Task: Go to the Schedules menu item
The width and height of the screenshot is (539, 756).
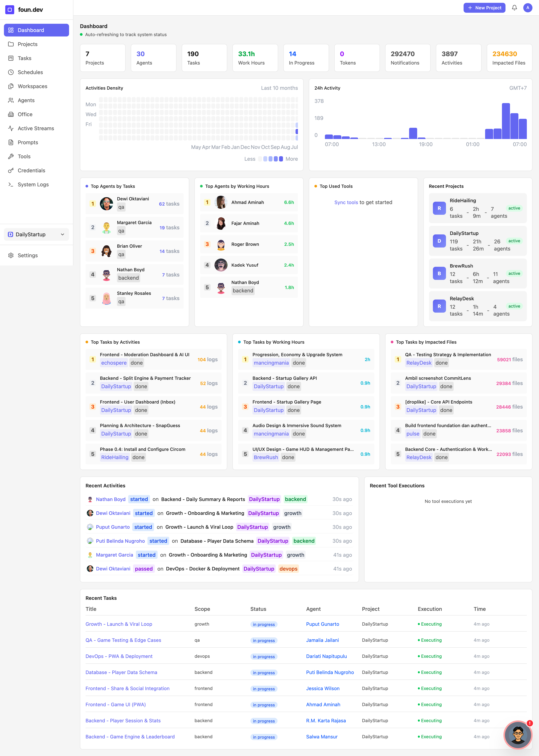Action: (36, 72)
